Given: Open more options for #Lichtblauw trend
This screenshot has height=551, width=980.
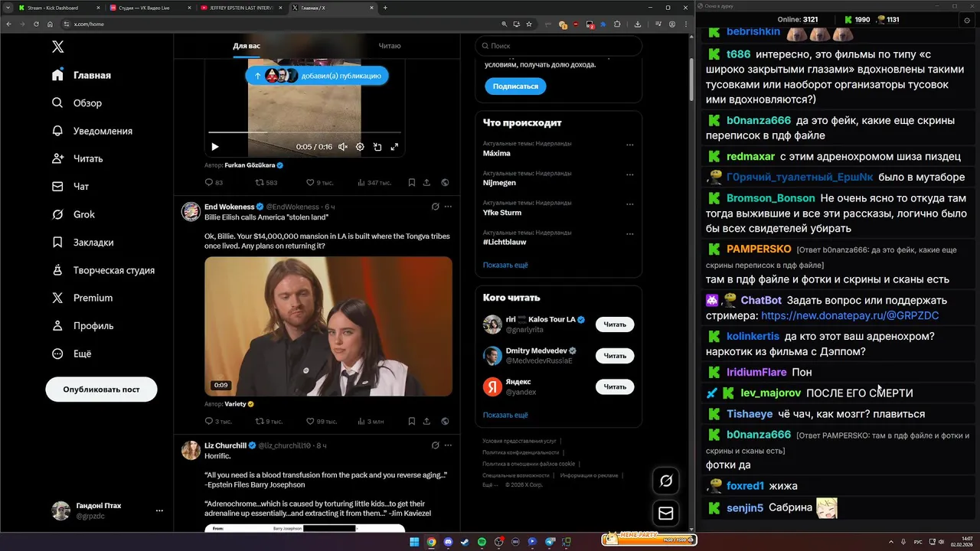Looking at the screenshot, I should pyautogui.click(x=630, y=233).
